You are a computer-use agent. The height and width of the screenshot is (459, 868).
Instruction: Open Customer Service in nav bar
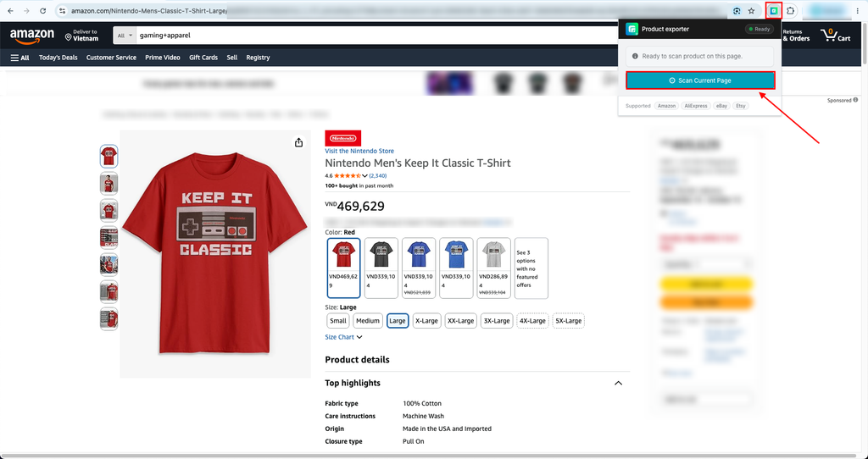point(111,58)
